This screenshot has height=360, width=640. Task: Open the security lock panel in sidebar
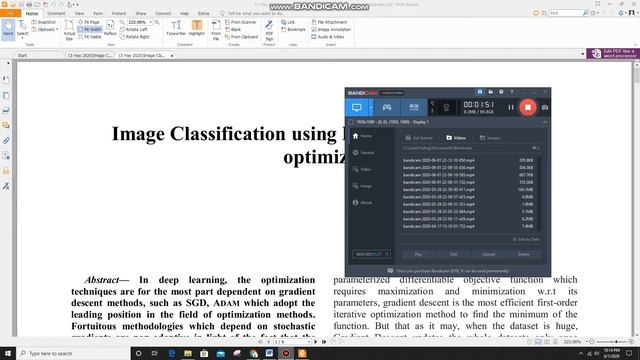6,171
